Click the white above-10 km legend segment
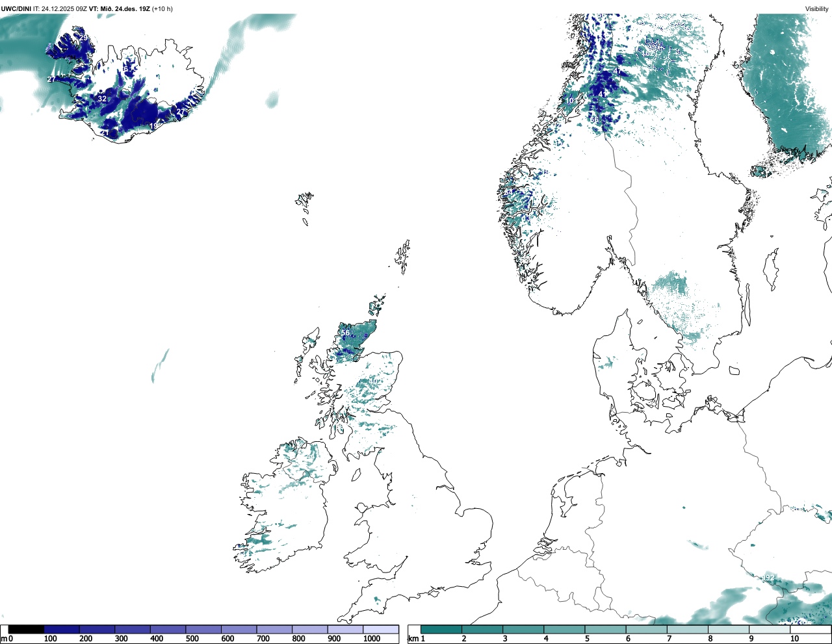832x644 pixels. pyautogui.click(x=810, y=629)
